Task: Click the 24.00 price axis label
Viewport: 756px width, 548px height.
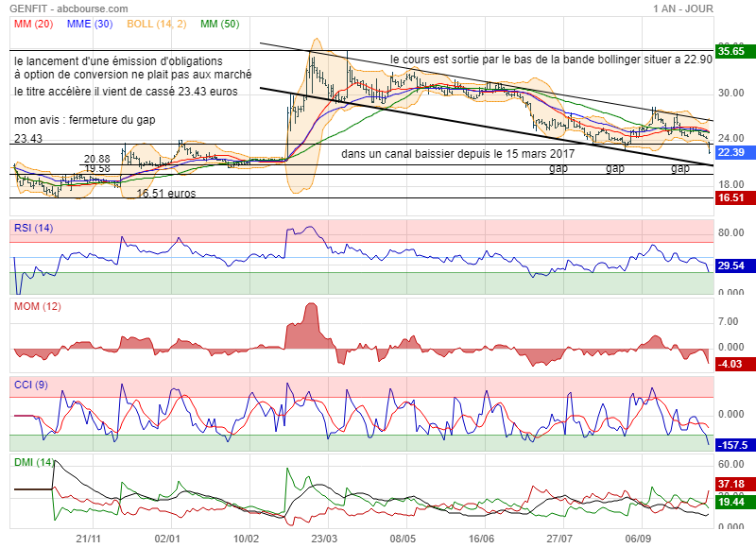Action: tap(731, 138)
